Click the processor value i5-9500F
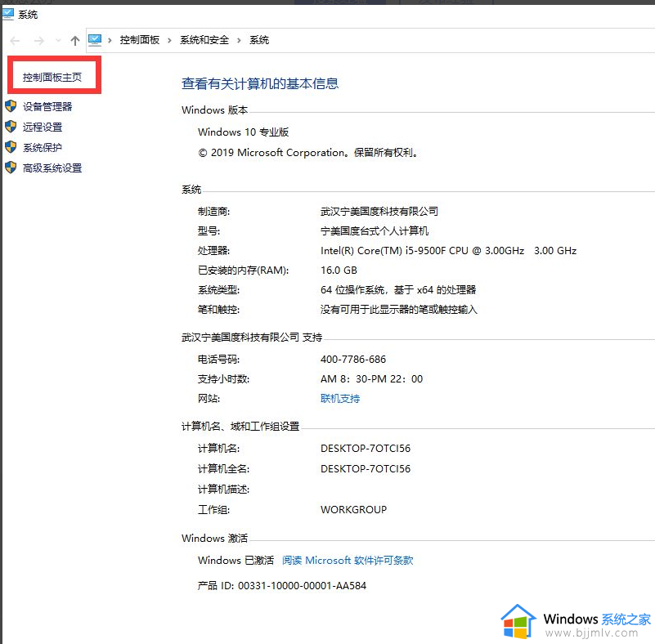The height and width of the screenshot is (644, 655). pyautogui.click(x=448, y=250)
